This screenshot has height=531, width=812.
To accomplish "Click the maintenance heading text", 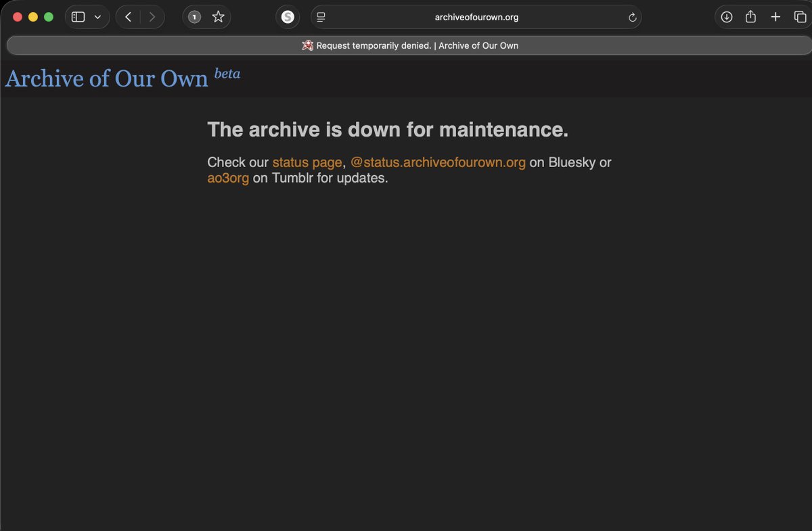I will click(388, 129).
